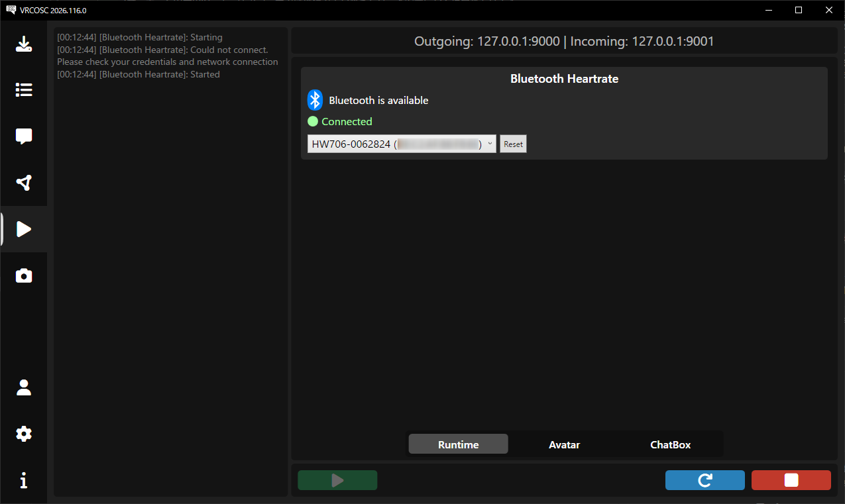Restart modules with the blue refresh button

(704, 480)
